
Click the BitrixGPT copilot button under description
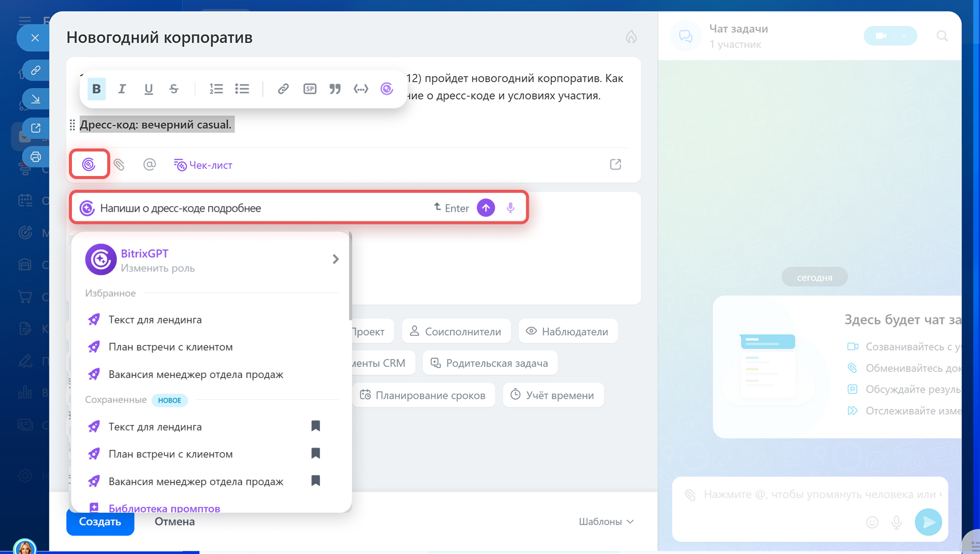point(89,164)
